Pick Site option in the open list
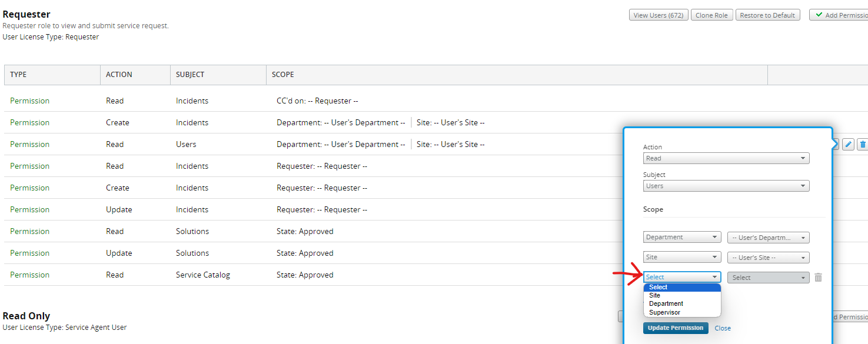Viewport: 868px width, 344px height. pyautogui.click(x=654, y=295)
